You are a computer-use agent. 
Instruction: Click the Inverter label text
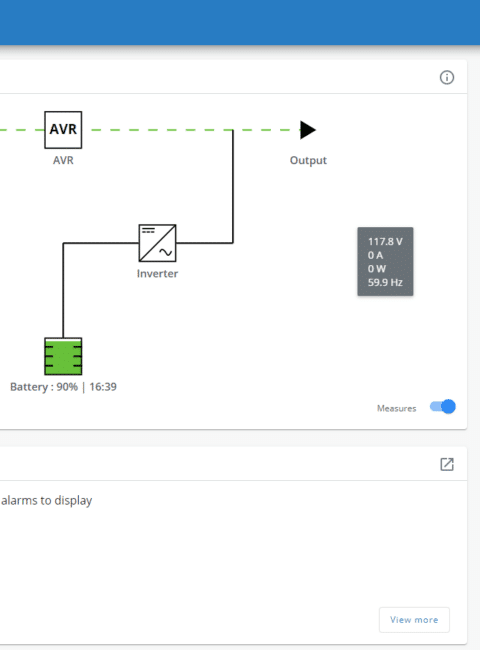157,274
